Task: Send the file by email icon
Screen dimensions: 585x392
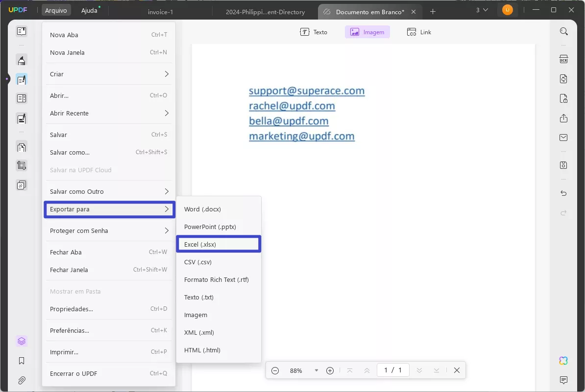Action: [x=564, y=138]
